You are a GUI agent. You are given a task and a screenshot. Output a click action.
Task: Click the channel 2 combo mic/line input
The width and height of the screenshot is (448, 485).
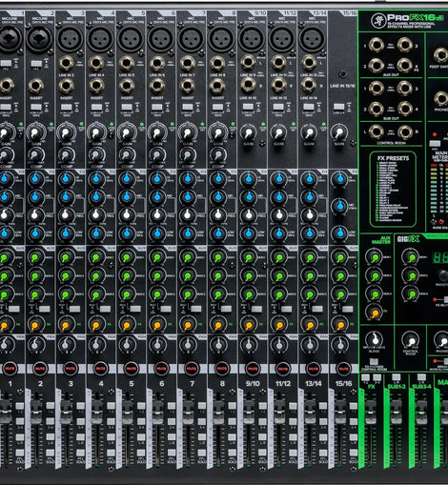click(x=39, y=39)
